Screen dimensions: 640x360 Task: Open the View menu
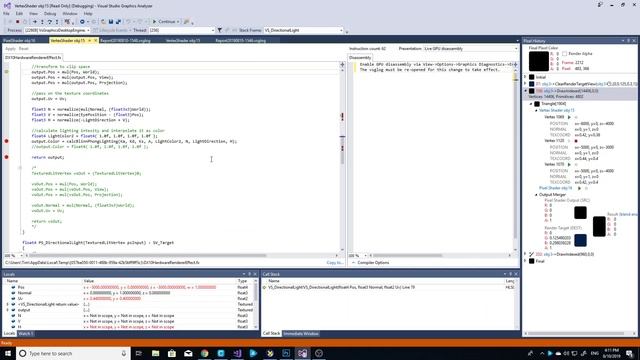[x=33, y=13]
